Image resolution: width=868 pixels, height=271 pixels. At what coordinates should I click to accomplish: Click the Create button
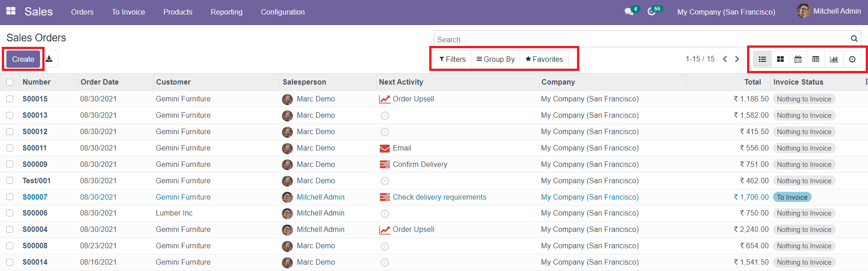coord(23,59)
